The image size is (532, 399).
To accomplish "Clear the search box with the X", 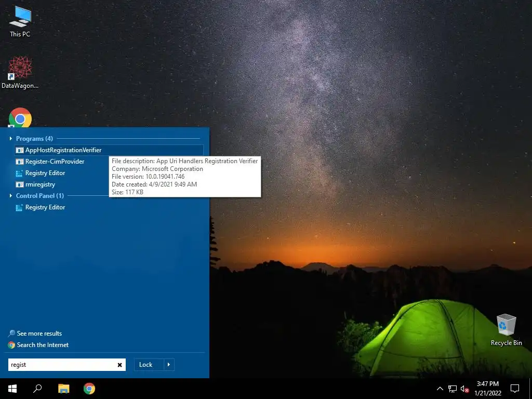I will pyautogui.click(x=120, y=365).
